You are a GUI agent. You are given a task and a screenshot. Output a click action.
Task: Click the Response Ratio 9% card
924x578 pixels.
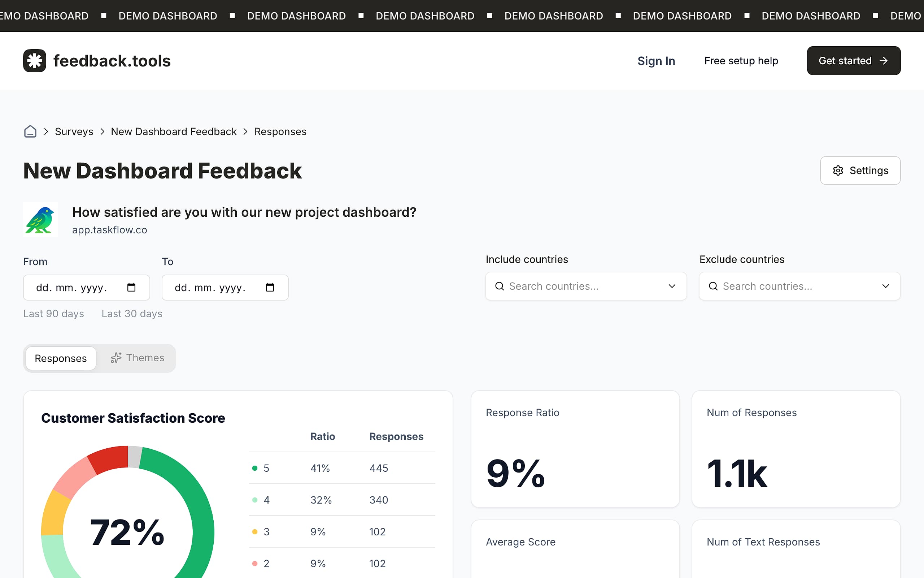[575, 449]
